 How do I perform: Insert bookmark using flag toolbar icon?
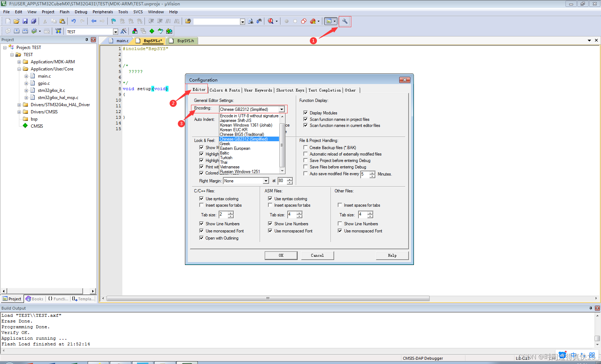pos(113,21)
